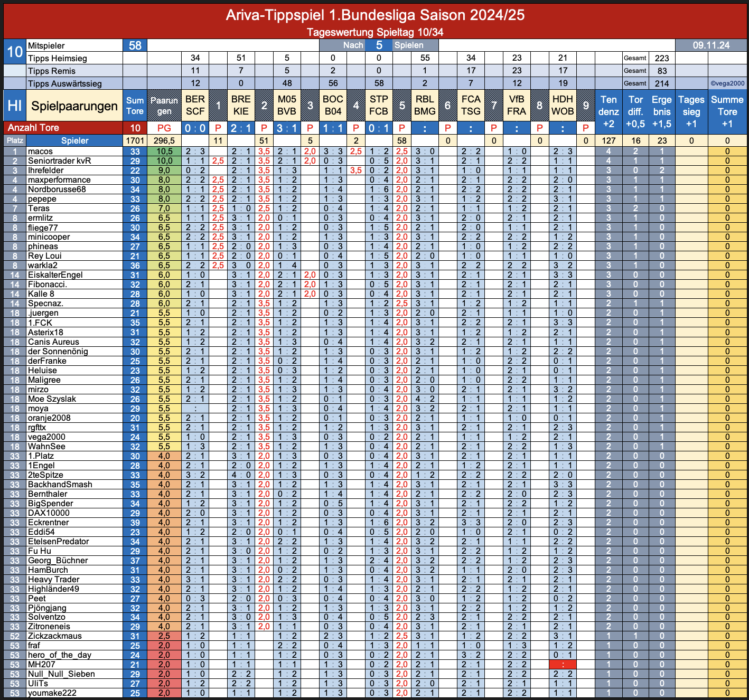Viewport: 749px width, 700px height.
Task: Select the points total cell 296,5
Action: click(x=164, y=140)
